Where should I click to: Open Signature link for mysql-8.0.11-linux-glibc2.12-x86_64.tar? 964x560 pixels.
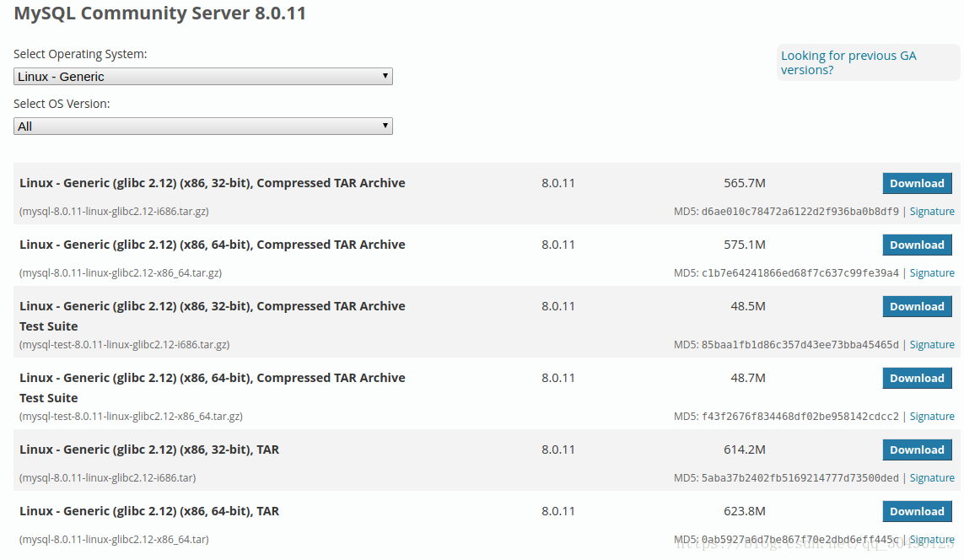click(932, 539)
